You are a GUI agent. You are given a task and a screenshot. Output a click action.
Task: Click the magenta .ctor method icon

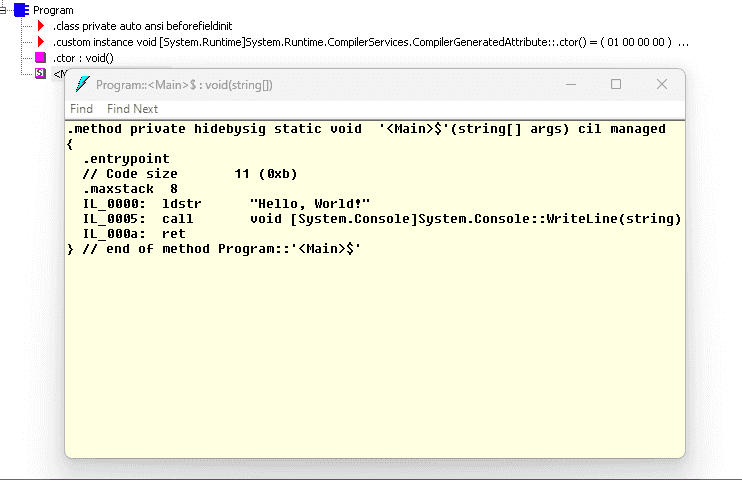(x=41, y=58)
